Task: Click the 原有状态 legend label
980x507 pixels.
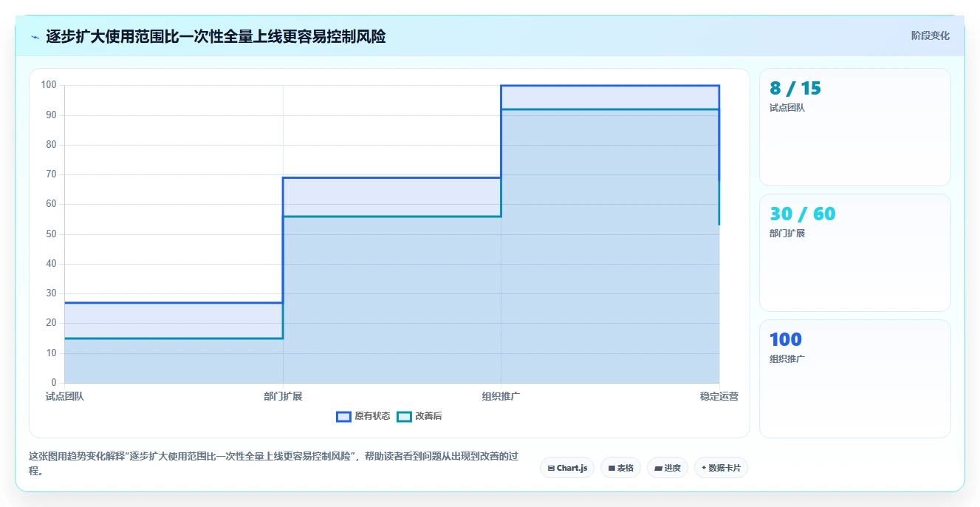Action: [x=372, y=416]
